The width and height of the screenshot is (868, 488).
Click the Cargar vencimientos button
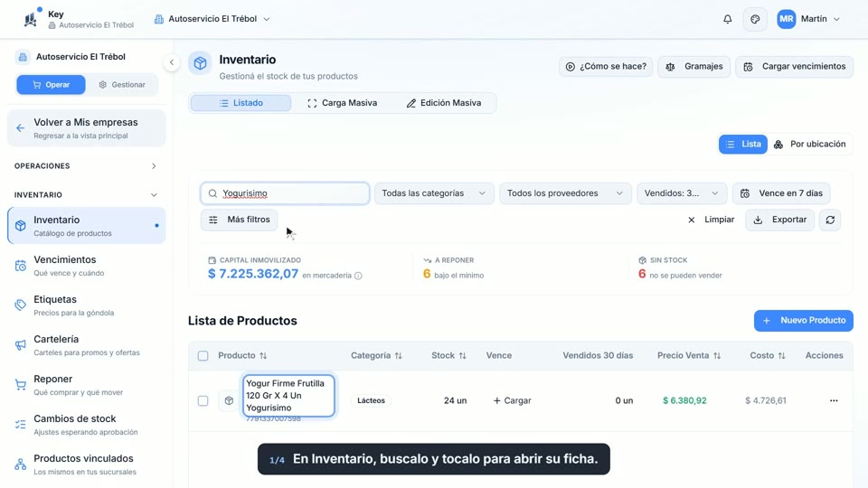pos(795,66)
